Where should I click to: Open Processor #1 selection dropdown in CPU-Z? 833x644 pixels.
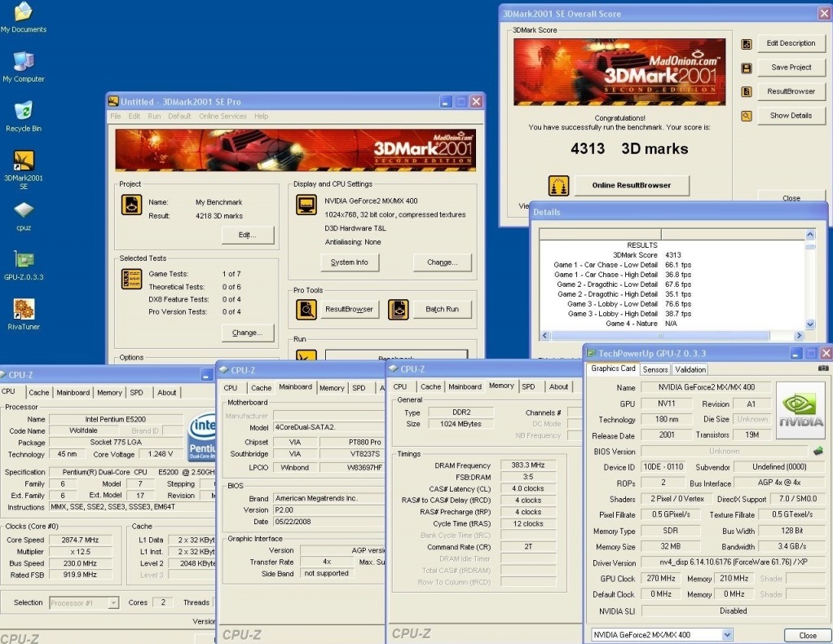tap(113, 603)
